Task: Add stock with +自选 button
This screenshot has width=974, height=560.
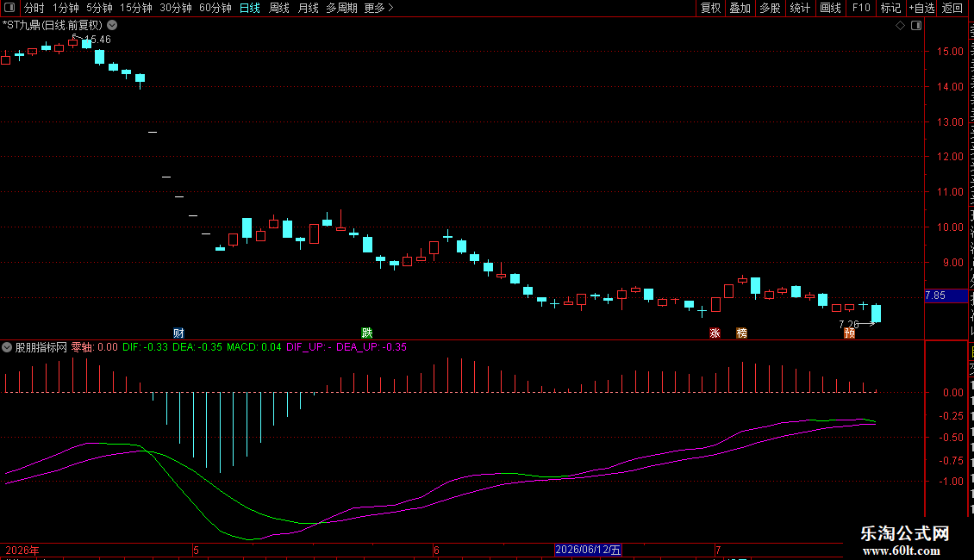Action: [x=921, y=8]
